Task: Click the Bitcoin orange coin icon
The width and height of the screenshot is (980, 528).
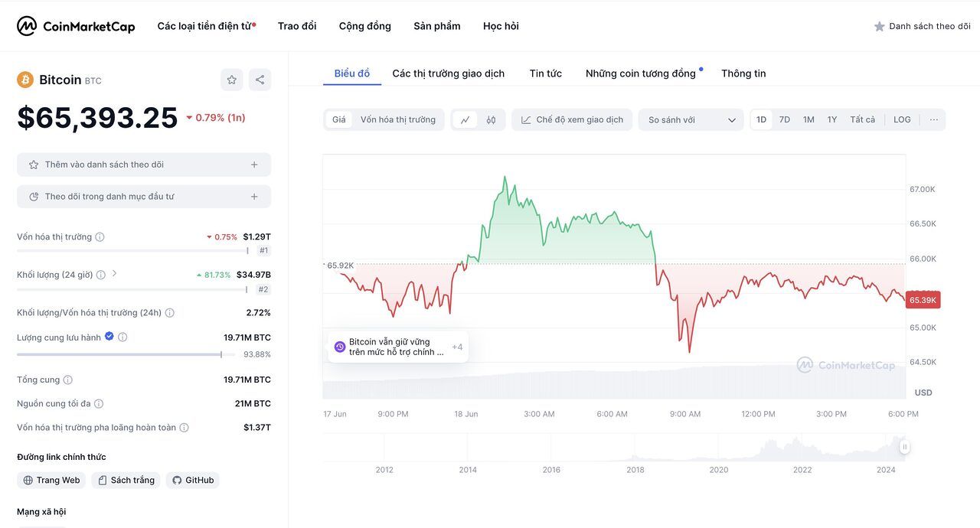Action: [25, 80]
